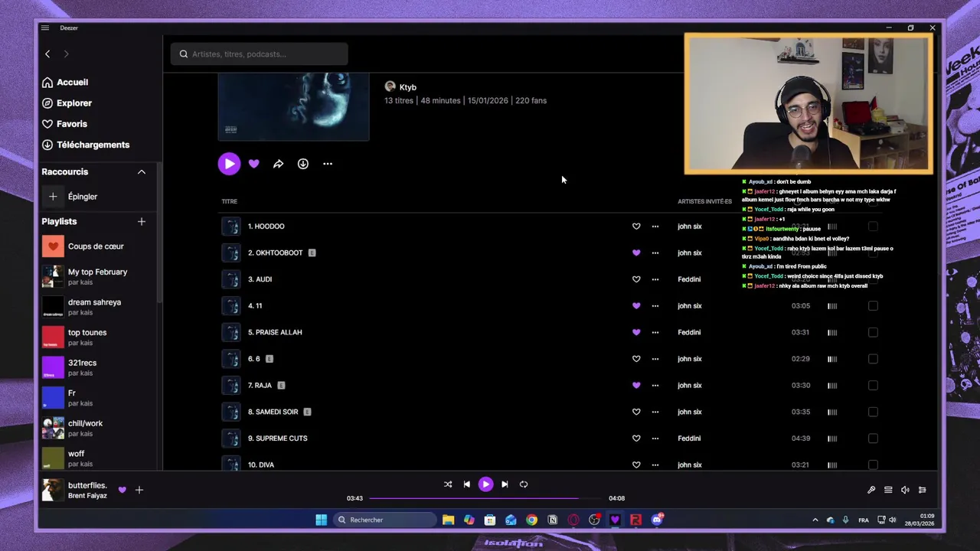Open Google Chrome from taskbar
This screenshot has width=980, height=551.
531,520
